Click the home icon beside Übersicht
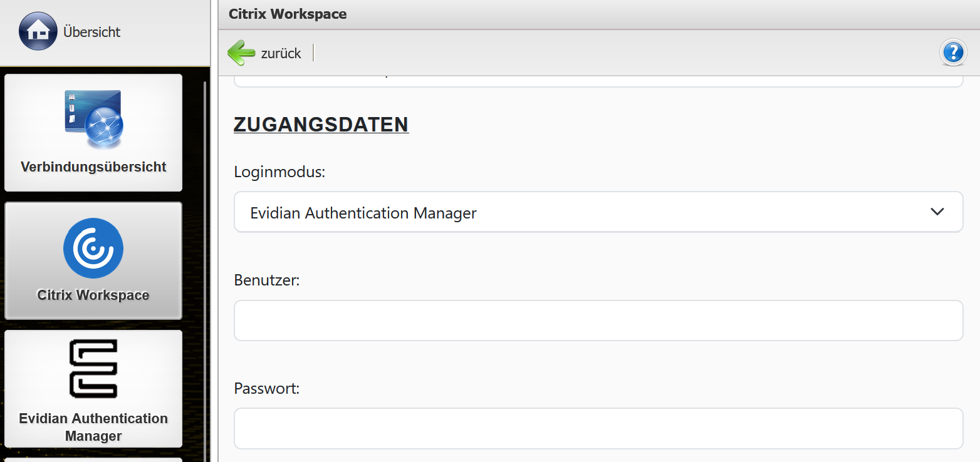The height and width of the screenshot is (462, 980). pos(38,31)
